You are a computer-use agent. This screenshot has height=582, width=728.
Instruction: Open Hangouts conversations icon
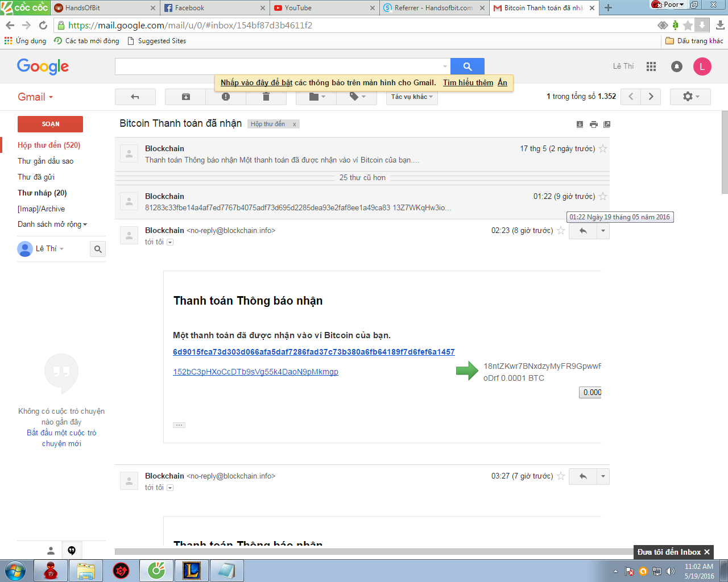click(x=72, y=550)
